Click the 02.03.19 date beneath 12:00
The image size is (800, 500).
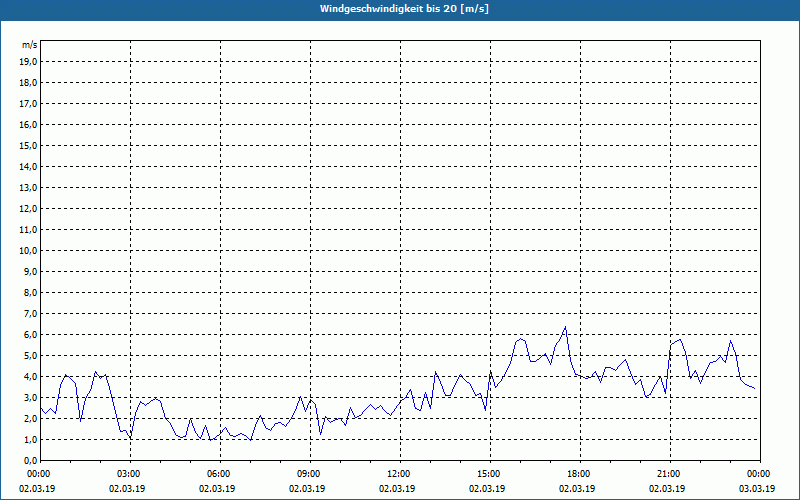point(398,489)
